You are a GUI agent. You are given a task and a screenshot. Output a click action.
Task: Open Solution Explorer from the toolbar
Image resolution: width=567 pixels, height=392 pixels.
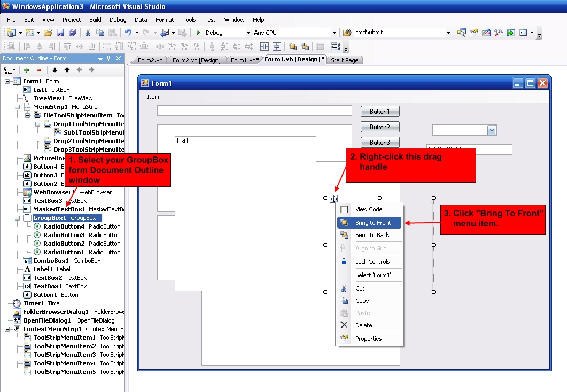tap(461, 33)
